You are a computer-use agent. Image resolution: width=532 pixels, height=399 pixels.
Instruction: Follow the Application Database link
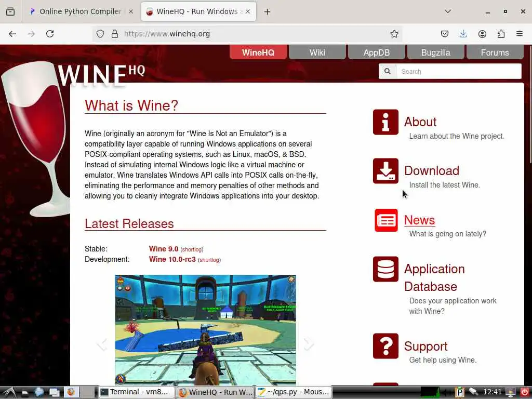point(434,277)
